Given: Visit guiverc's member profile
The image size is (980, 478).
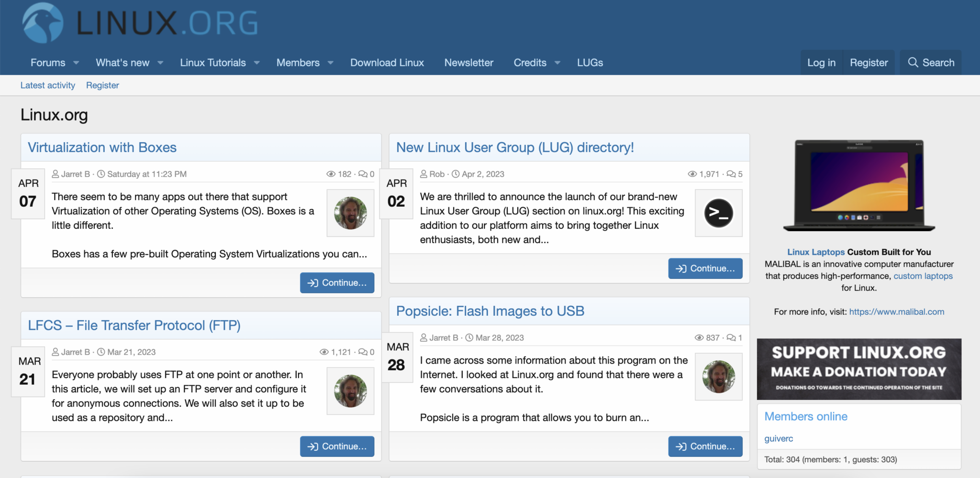Looking at the screenshot, I should pyautogui.click(x=778, y=438).
